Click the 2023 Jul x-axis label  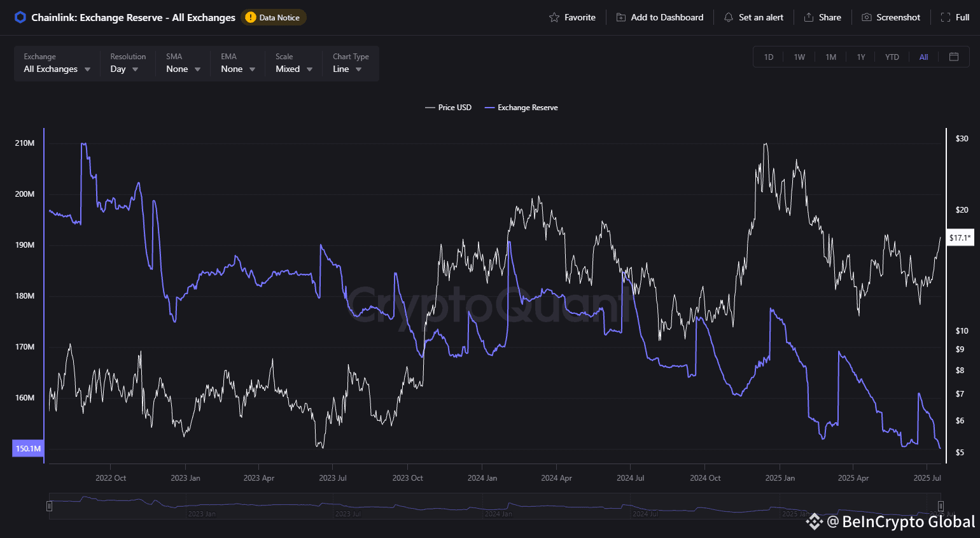[x=333, y=478]
